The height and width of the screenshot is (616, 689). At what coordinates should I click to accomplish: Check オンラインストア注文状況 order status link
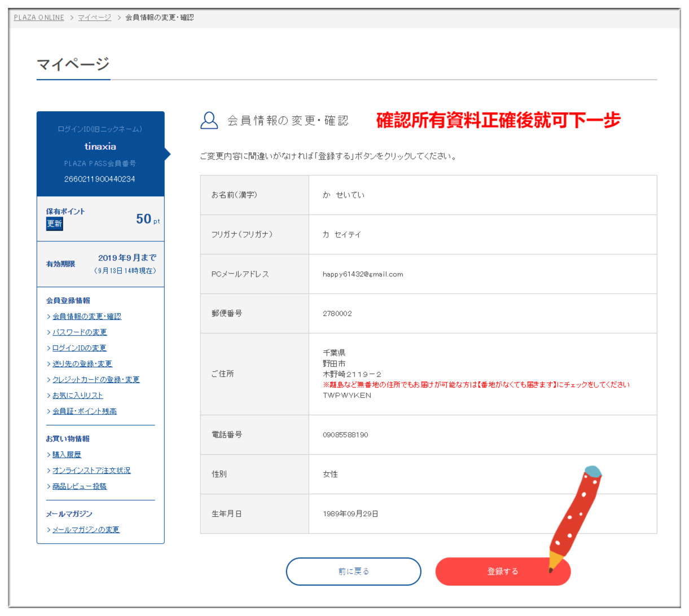[91, 470]
